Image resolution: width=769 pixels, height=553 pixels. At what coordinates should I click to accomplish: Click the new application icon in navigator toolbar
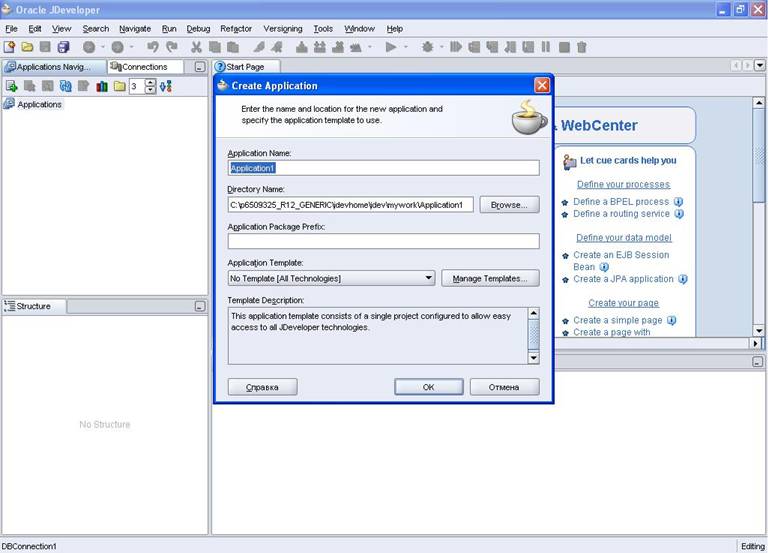(11, 86)
